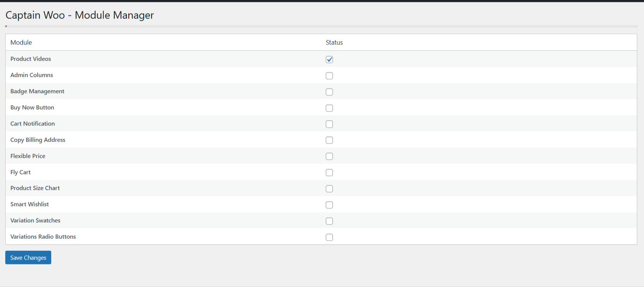Image resolution: width=644 pixels, height=287 pixels.
Task: Enable the Admin Columns module
Action: click(x=329, y=76)
